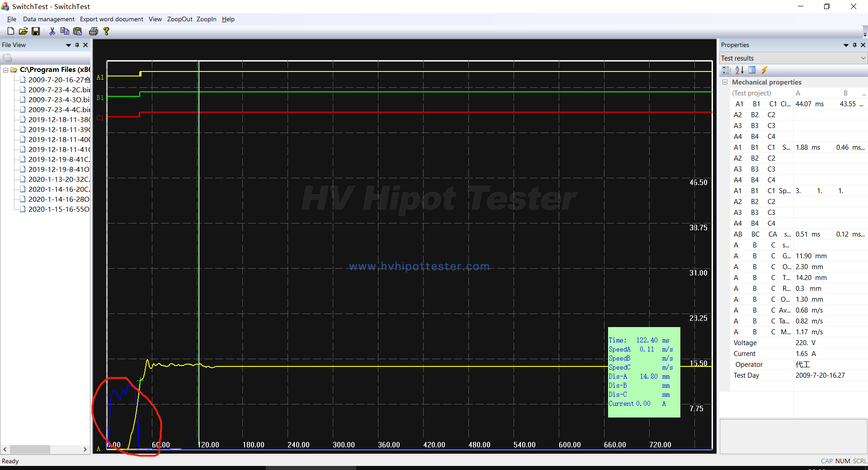
Task: Select file 2019-12-18-11-38 in tree
Action: point(59,119)
